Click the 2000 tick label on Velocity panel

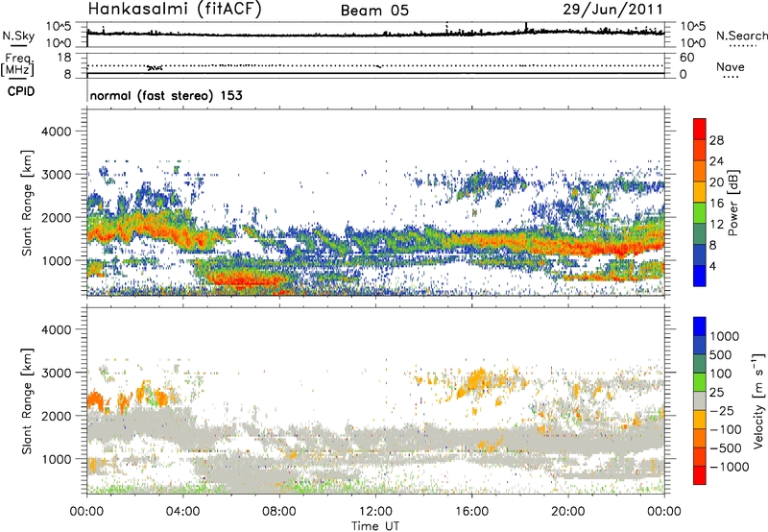tap(56, 416)
